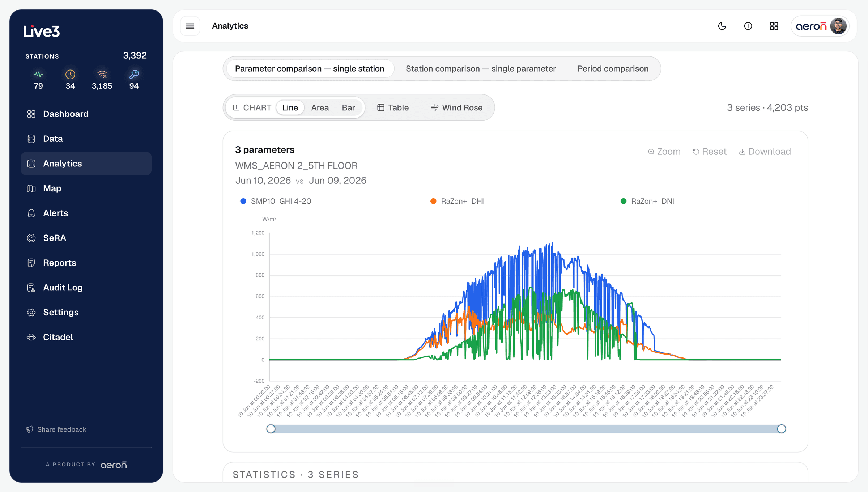The height and width of the screenshot is (492, 868).
Task: Click the delayed stations clock icon
Action: point(70,75)
